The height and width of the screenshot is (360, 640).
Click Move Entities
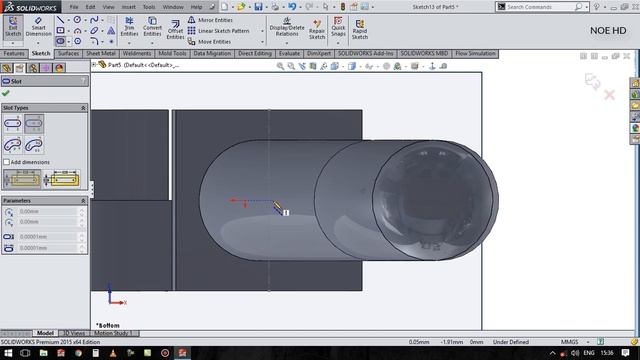(210, 42)
